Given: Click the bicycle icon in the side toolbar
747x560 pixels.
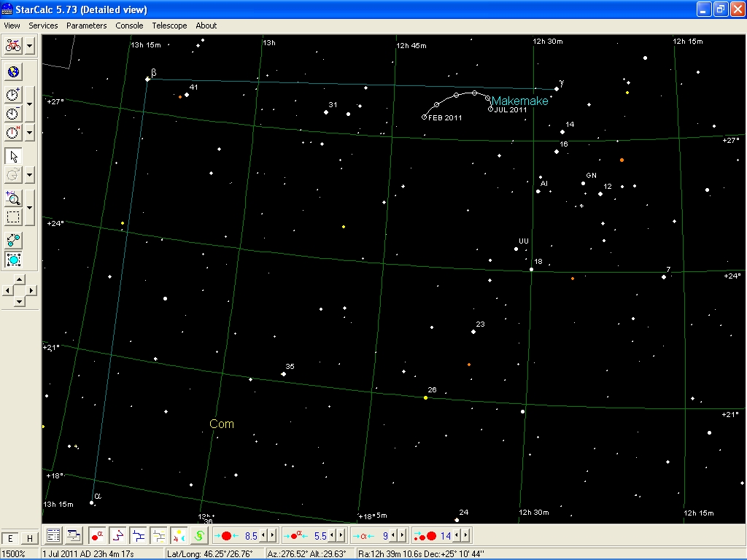Looking at the screenshot, I should tap(13, 46).
